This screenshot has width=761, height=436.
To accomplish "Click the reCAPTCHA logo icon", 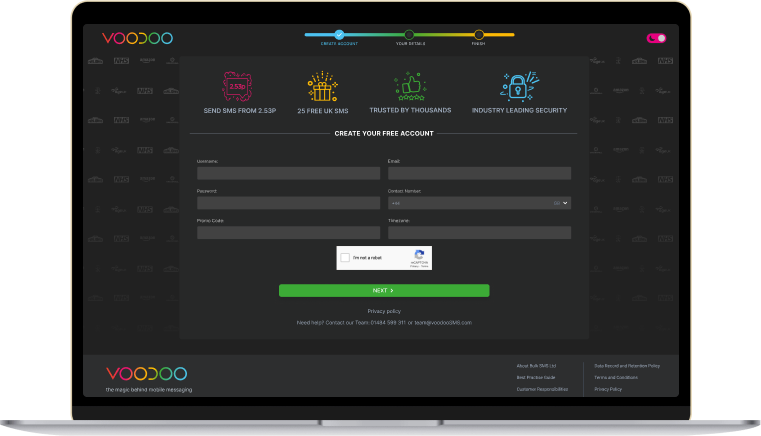I will click(x=421, y=256).
